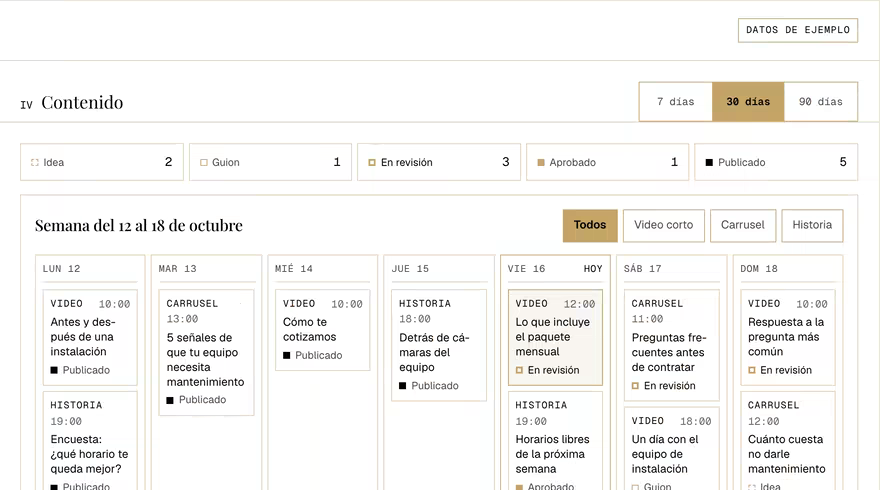Click Publicado icon on '5 señales' card

(170, 400)
